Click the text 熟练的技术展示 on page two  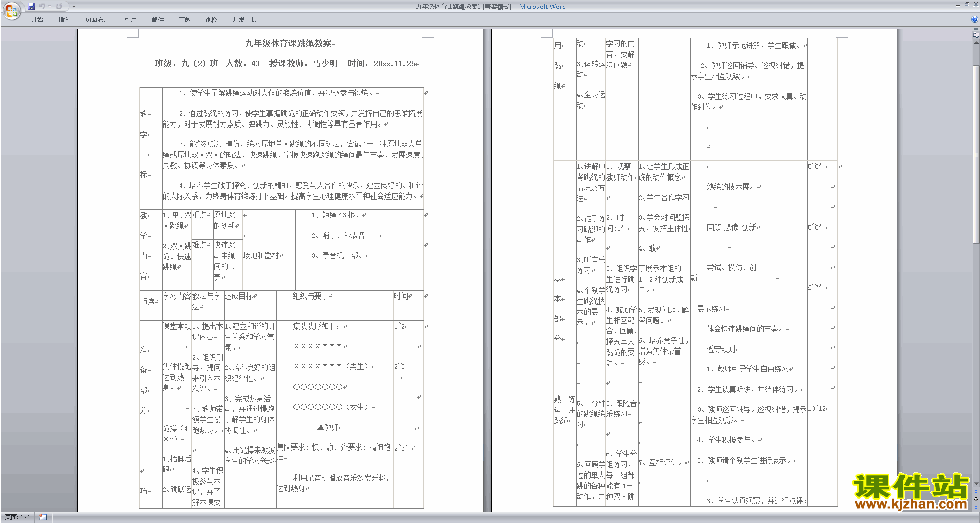point(732,187)
